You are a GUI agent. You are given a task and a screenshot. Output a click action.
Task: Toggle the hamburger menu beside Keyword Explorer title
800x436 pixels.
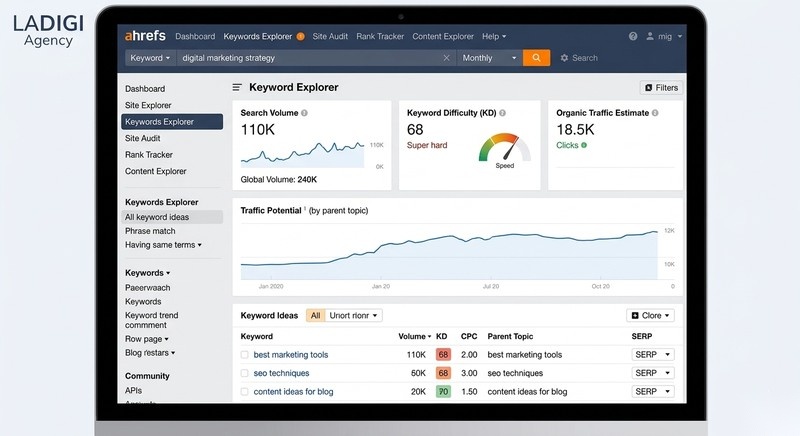tap(237, 87)
